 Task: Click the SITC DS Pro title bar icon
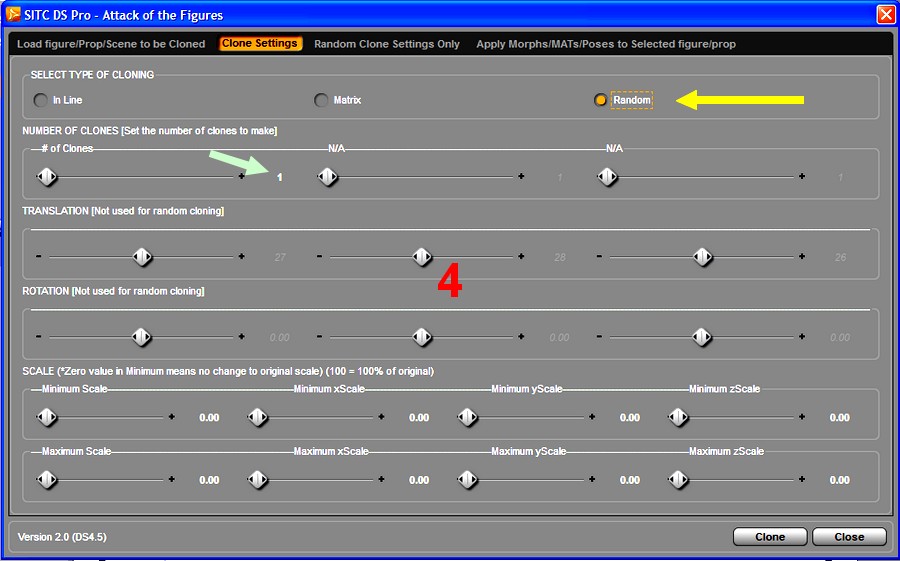[13, 14]
